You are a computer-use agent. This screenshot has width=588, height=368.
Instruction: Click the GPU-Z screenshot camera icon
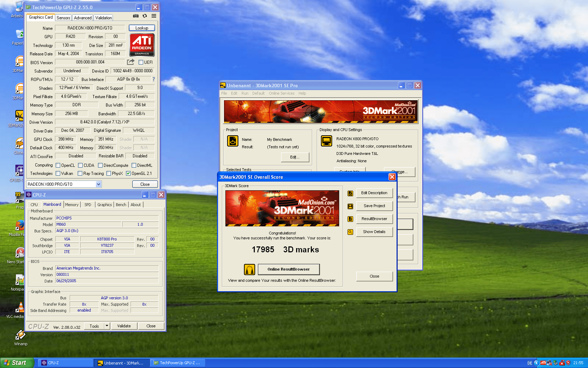coord(136,16)
